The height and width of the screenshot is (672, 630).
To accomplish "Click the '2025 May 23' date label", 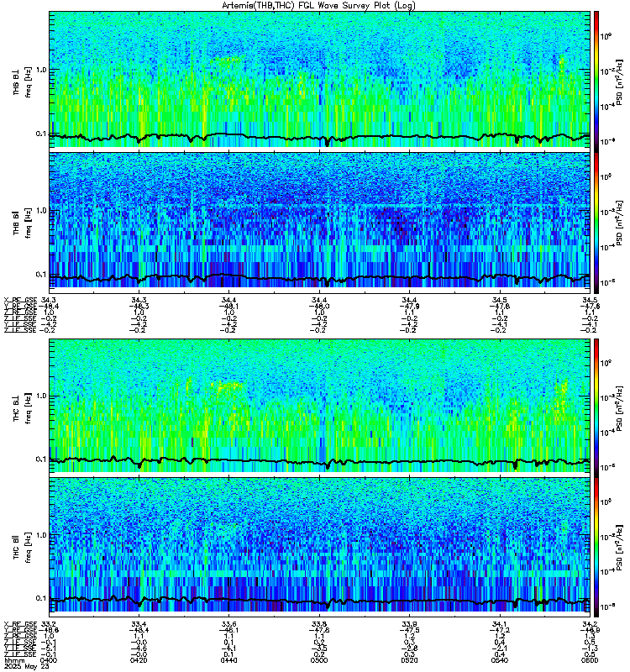I will pos(27,666).
